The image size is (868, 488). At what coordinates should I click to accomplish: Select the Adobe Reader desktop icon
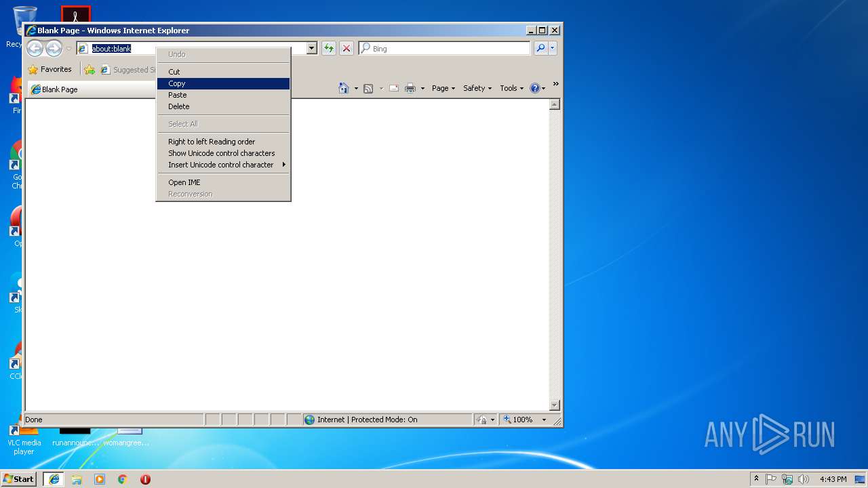tap(76, 15)
